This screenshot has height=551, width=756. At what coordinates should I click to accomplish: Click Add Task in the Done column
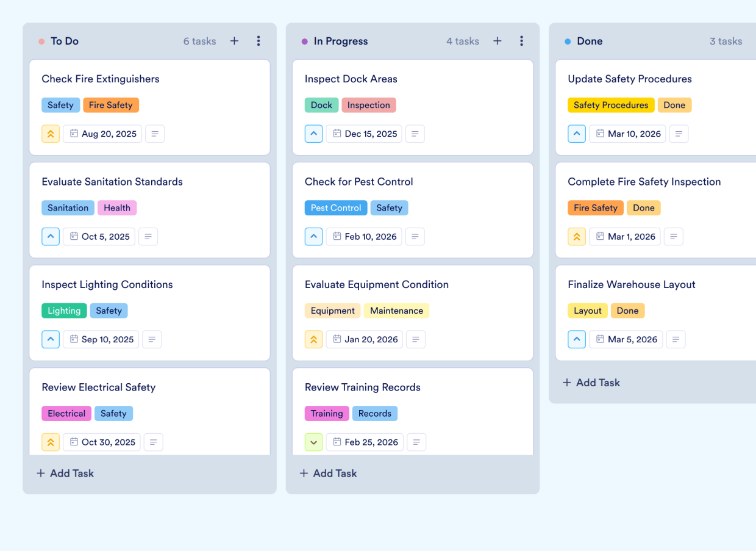(x=591, y=383)
